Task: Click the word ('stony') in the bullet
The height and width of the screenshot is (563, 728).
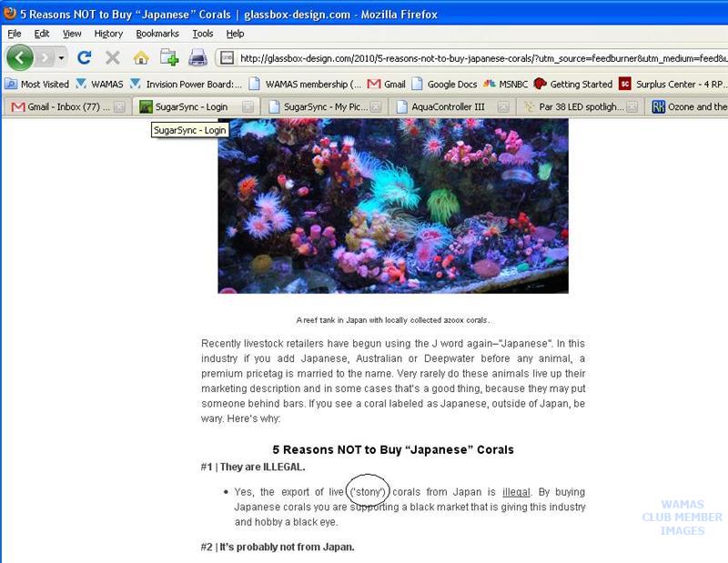Action: tap(368, 492)
